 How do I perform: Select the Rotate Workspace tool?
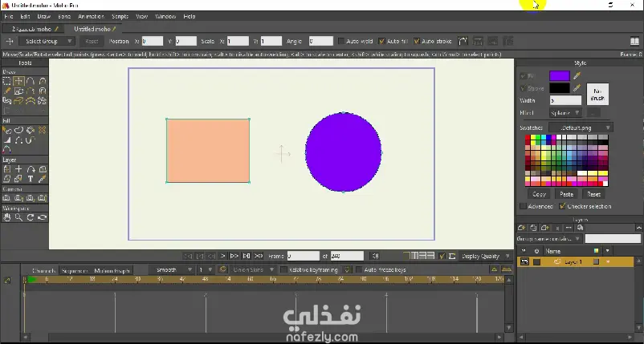tap(31, 218)
